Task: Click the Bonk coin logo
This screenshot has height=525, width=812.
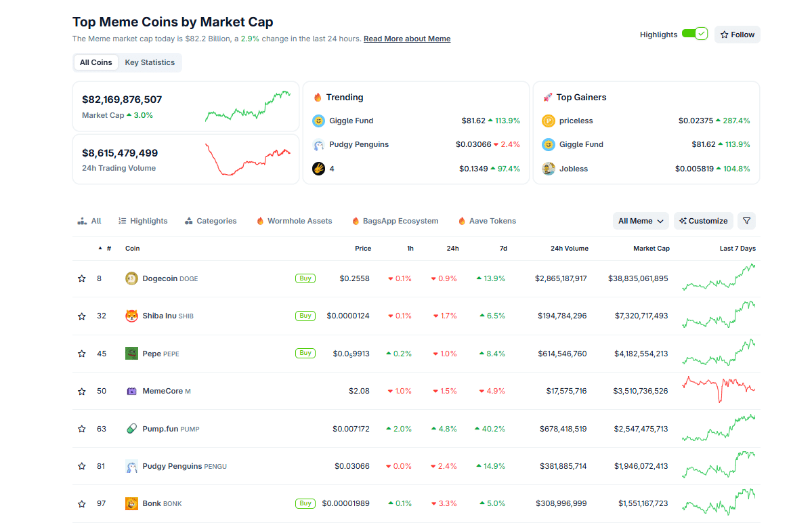Action: coord(131,503)
